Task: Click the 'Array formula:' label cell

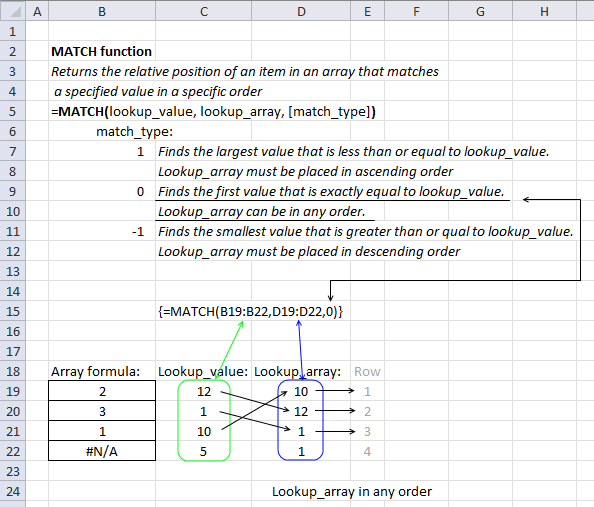Action: pos(95,371)
